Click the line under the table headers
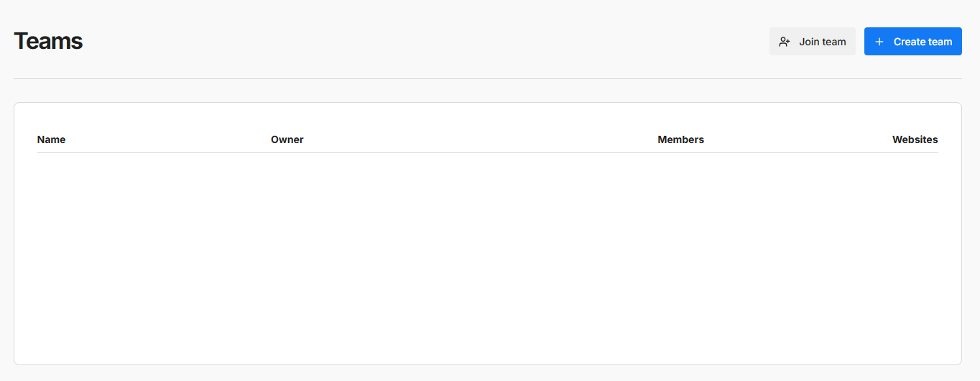The image size is (980, 381). click(x=487, y=152)
